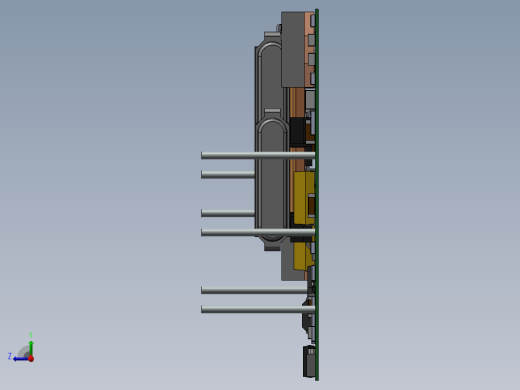The width and height of the screenshot is (520, 390).
Task: Select the green PCB board edge
Action: [317, 195]
